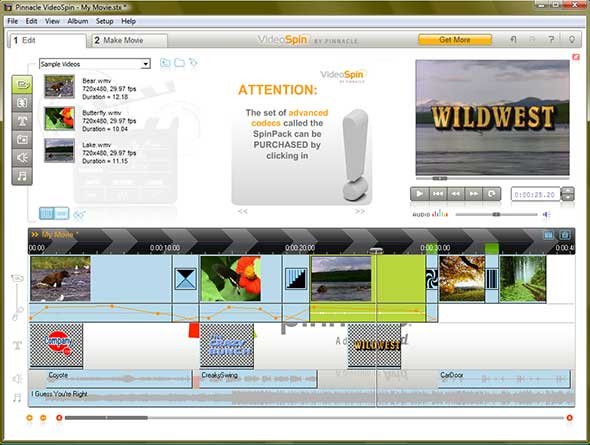Open the Show Videos album tab
Viewport: 590px width, 445px height.
click(22, 85)
